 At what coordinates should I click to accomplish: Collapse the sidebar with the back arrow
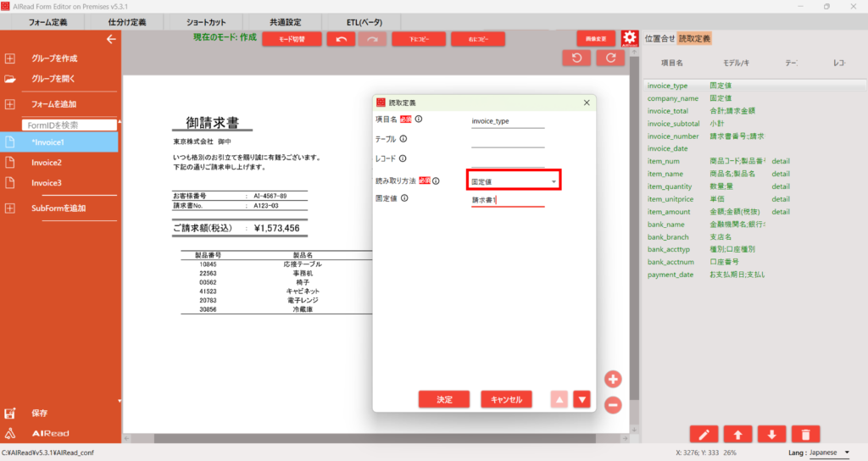[x=110, y=39]
